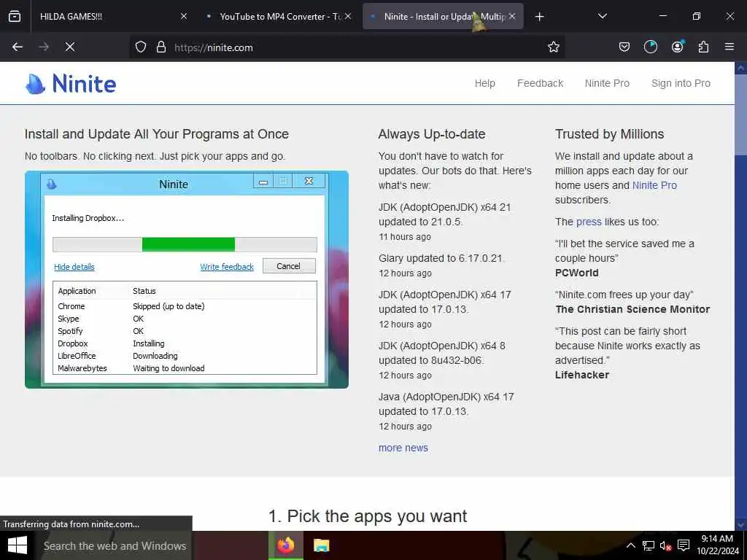Click the taskbar clock showing 9:14 AM

coord(718,545)
